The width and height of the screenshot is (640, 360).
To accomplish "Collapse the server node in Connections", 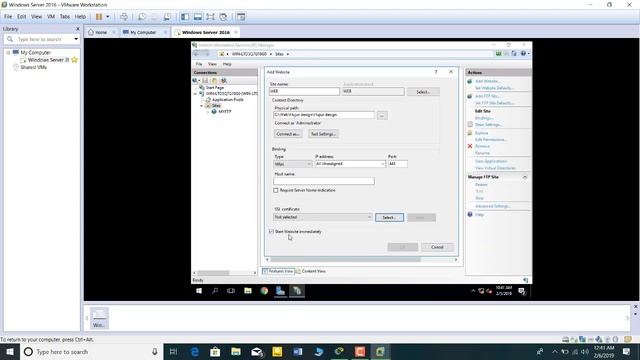I will pyautogui.click(x=195, y=93).
